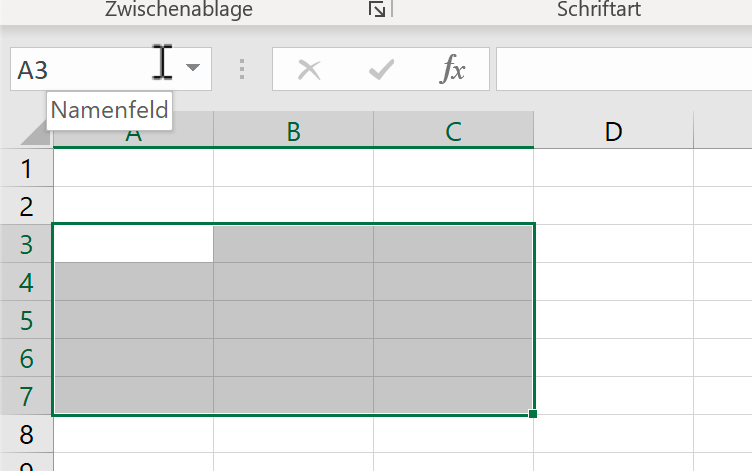Image resolution: width=752 pixels, height=471 pixels.
Task: Click the active cell A3
Action: tap(133, 244)
